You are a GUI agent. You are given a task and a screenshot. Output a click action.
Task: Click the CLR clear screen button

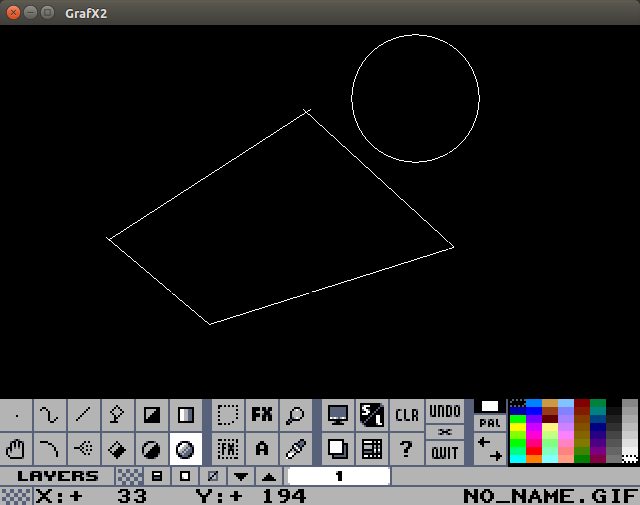point(406,415)
